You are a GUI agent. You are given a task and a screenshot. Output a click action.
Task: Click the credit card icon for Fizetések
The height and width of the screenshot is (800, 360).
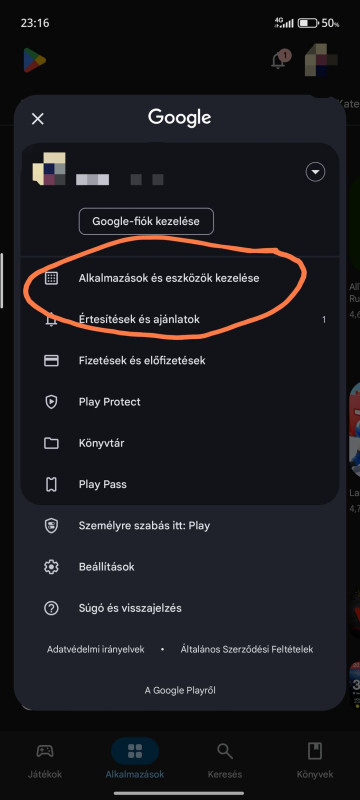[x=51, y=361]
